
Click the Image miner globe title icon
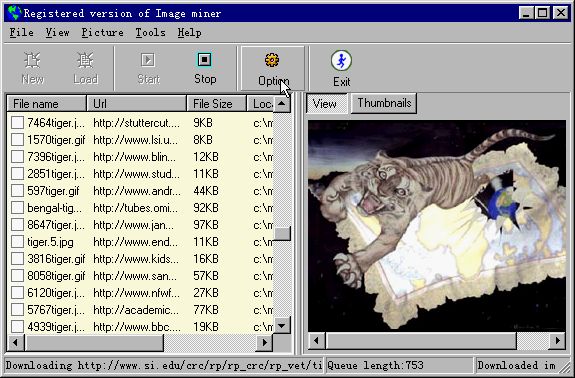(x=14, y=13)
